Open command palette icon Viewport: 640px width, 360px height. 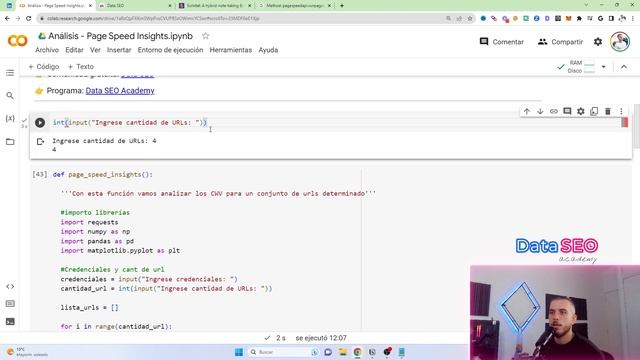pos(10,304)
